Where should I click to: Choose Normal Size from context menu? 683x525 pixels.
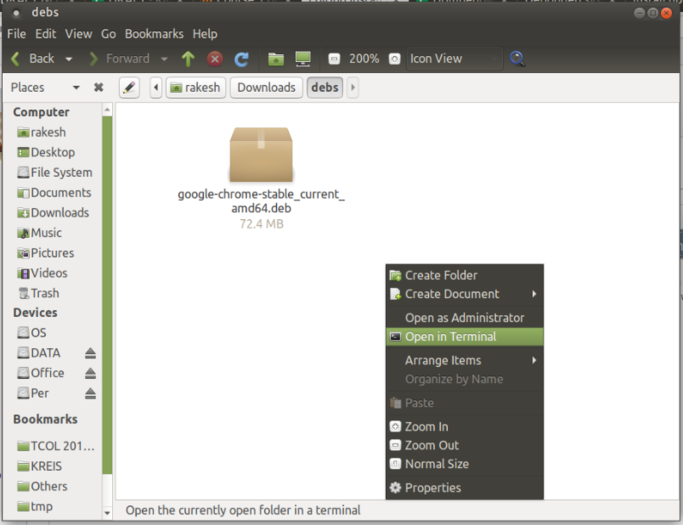(465, 464)
